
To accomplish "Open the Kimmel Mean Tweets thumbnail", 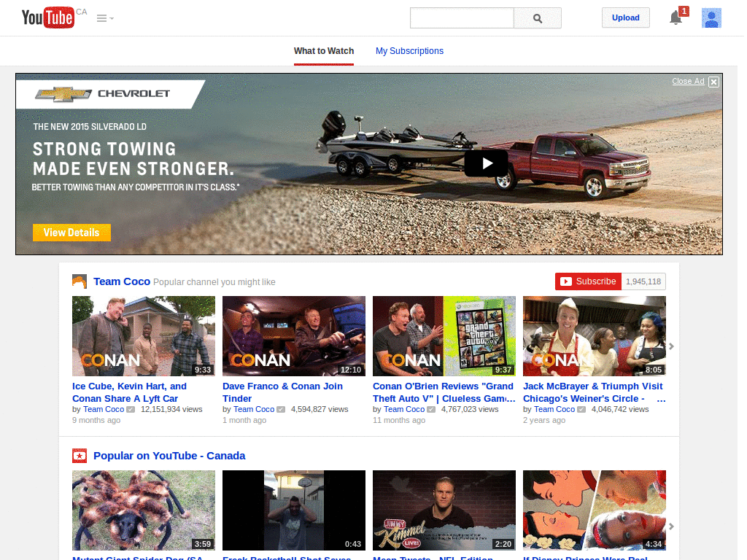I will [444, 510].
